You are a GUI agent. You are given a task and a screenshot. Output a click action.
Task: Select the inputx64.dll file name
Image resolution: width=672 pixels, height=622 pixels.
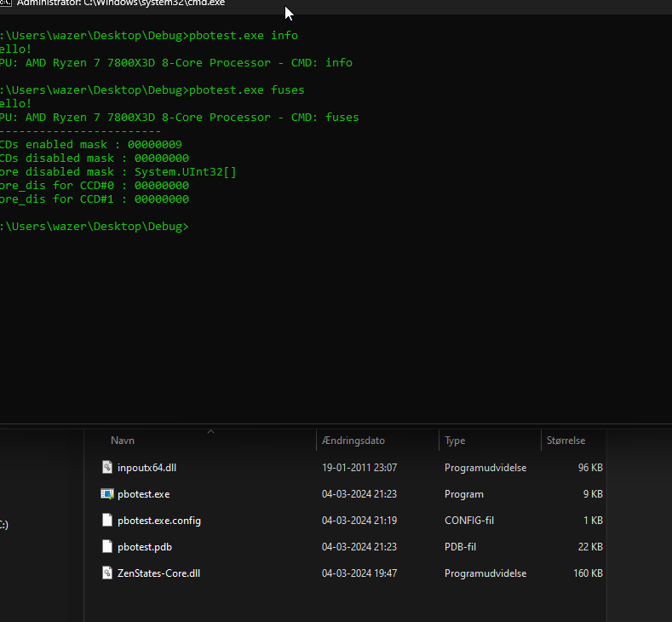(146, 467)
